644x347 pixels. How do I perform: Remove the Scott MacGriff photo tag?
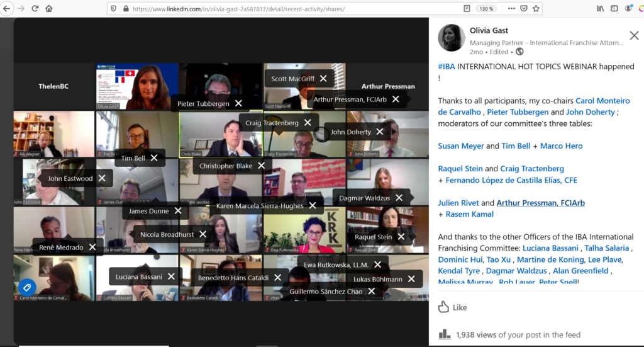(x=323, y=79)
